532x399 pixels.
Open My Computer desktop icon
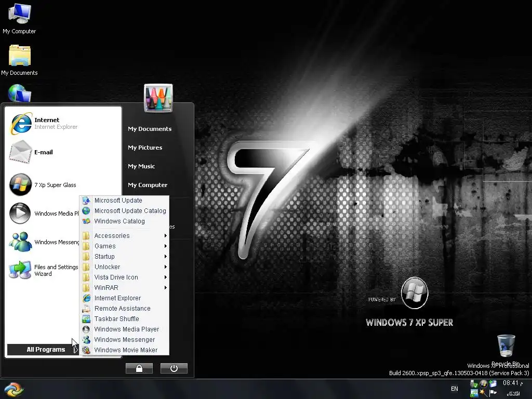19,18
